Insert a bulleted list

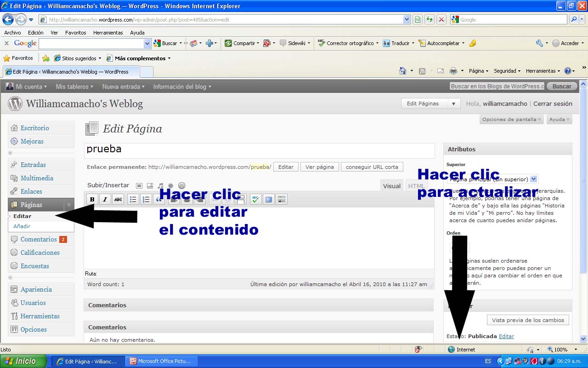tap(133, 199)
